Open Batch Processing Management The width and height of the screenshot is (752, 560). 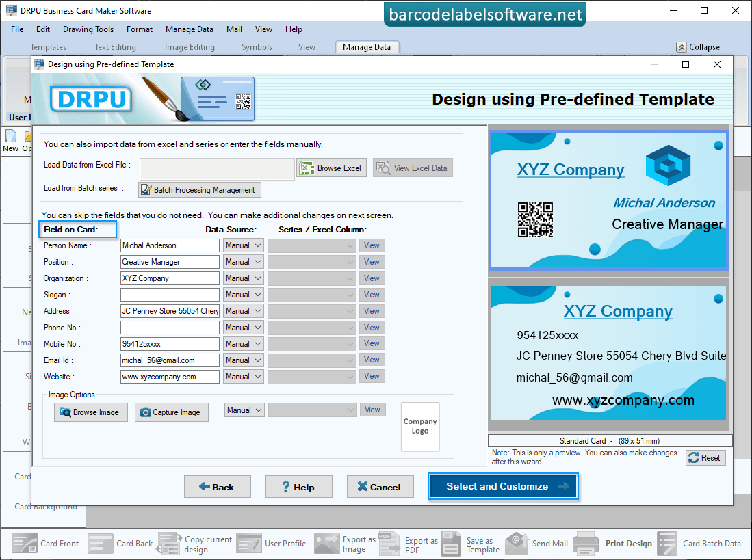tap(200, 189)
